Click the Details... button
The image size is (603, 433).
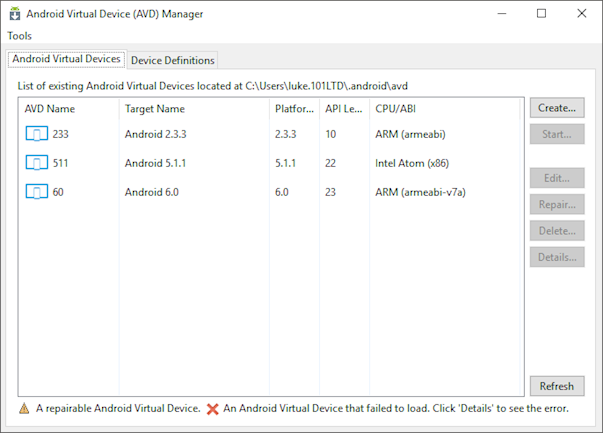(557, 257)
